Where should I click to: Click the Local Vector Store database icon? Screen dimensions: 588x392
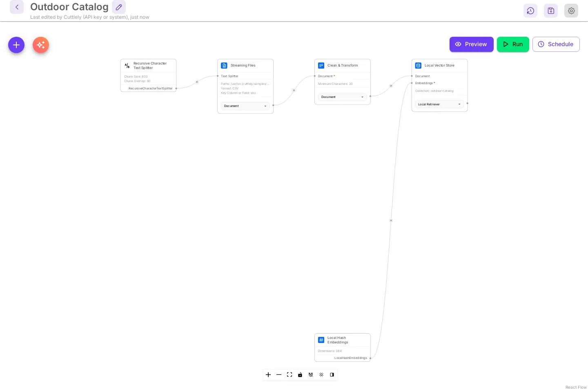(419, 65)
